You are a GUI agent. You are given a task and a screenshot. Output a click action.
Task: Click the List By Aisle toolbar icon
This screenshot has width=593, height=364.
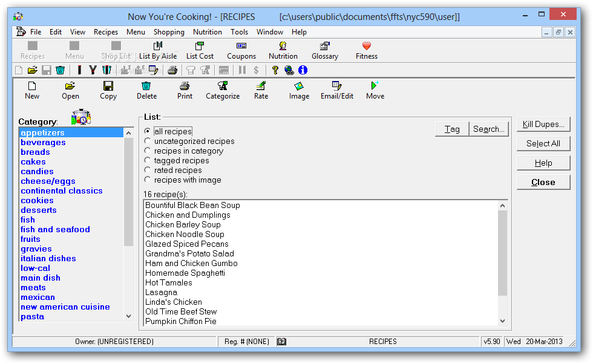pos(158,46)
